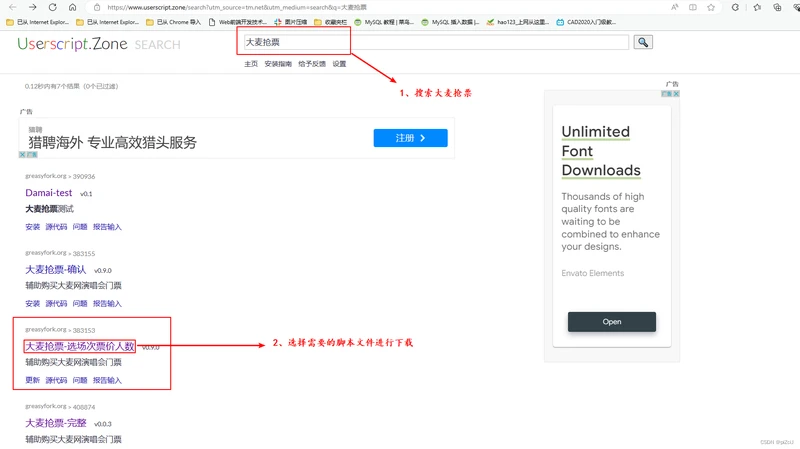800x449 pixels.
Task: Click the search box containing 大麦抢票
Action: (x=436, y=42)
